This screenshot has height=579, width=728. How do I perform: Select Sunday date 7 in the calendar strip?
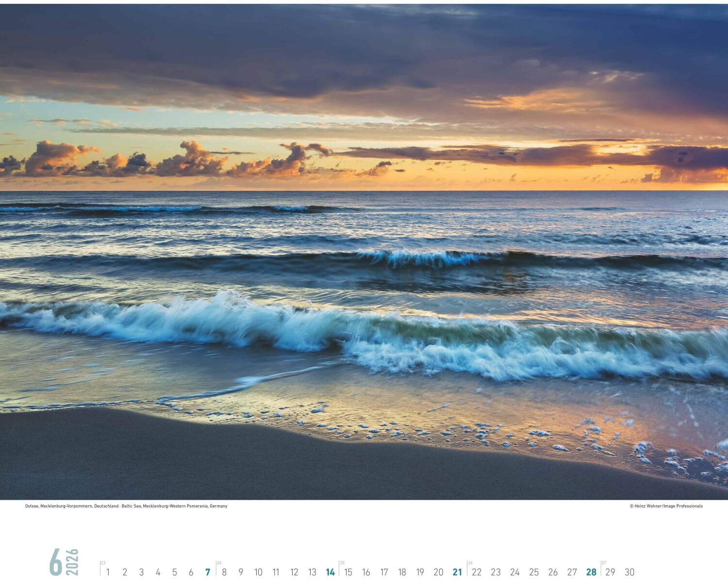[208, 572]
